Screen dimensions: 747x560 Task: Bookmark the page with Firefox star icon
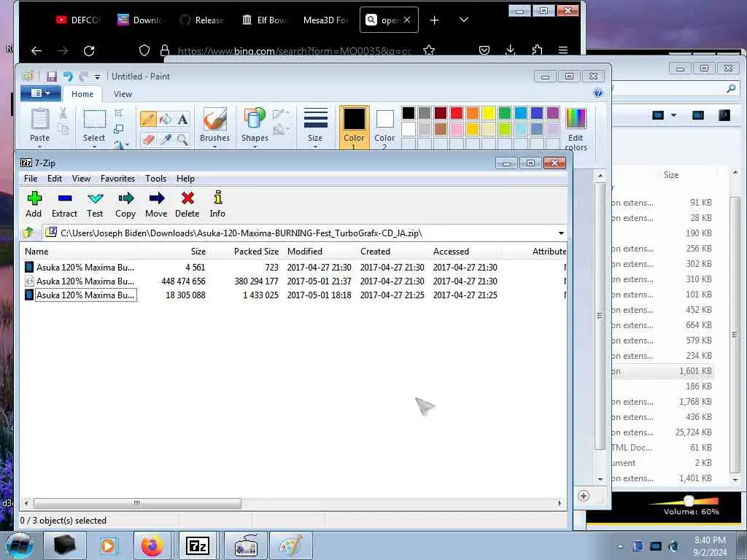(429, 50)
